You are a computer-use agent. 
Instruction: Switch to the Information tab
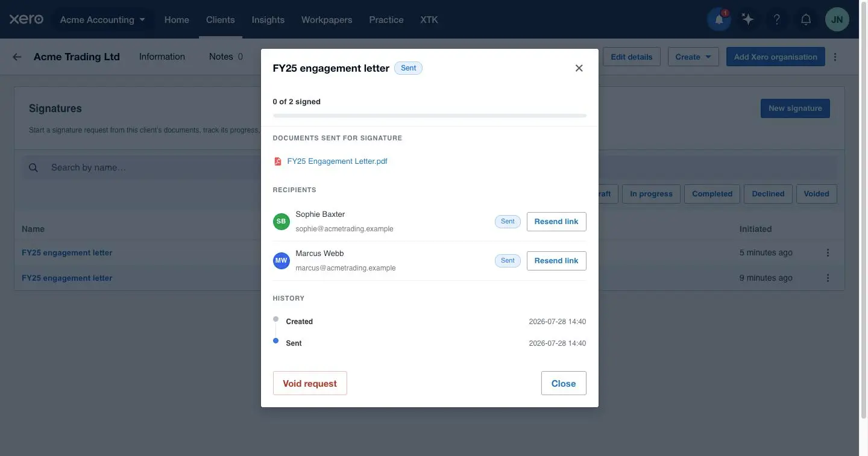click(162, 57)
